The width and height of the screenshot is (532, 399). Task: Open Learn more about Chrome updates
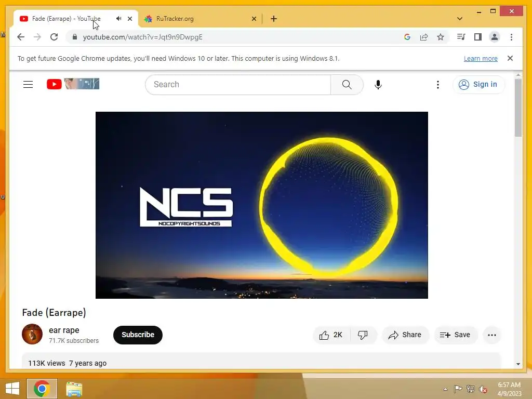481,58
